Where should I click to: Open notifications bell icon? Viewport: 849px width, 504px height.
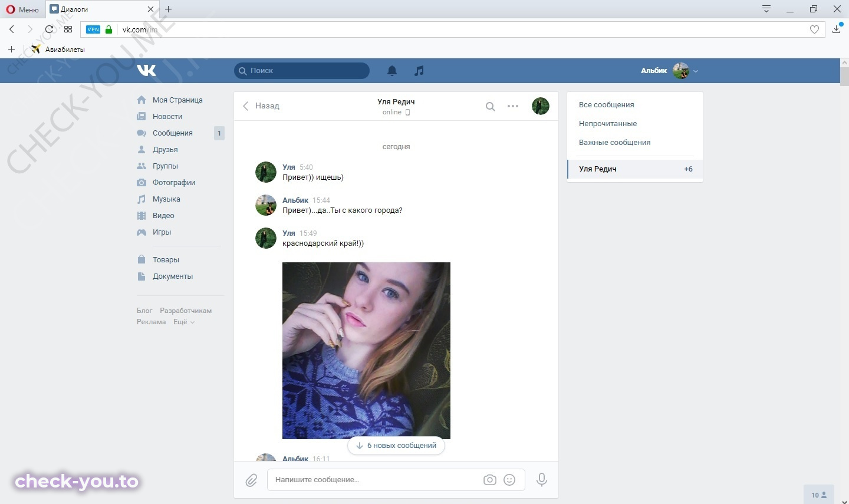[x=392, y=71]
